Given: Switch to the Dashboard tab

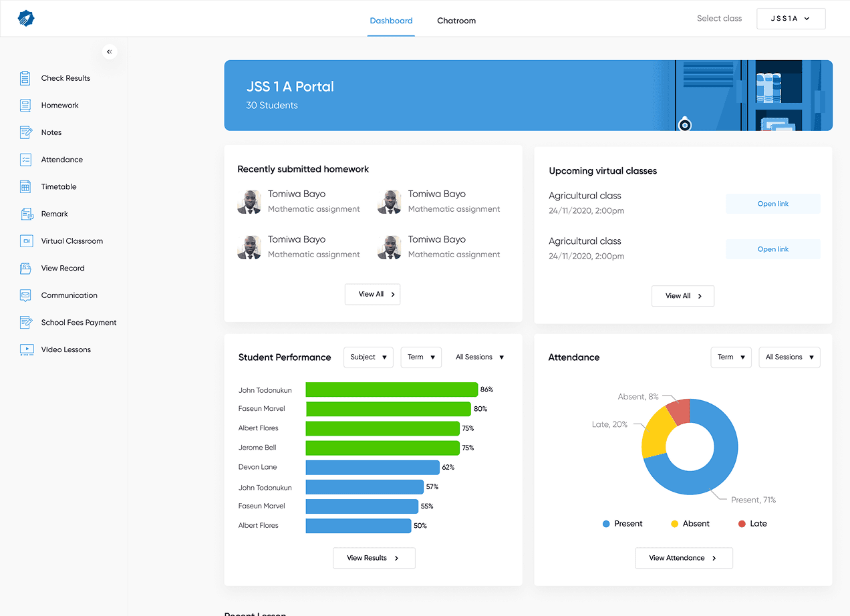Looking at the screenshot, I should tap(391, 21).
